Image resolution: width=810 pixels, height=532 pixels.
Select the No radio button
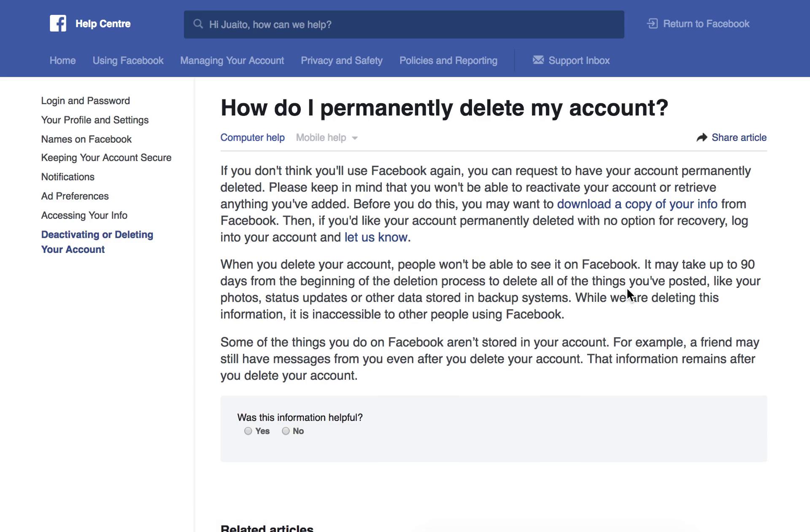click(286, 431)
